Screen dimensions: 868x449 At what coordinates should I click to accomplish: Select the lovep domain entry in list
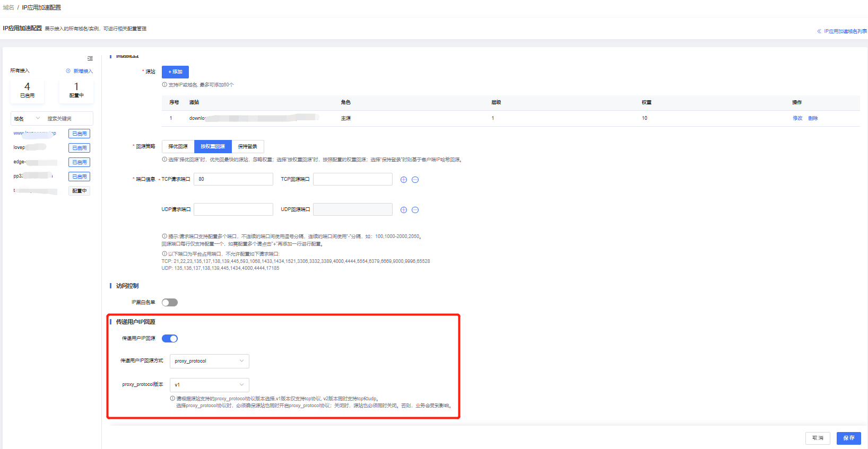point(30,147)
